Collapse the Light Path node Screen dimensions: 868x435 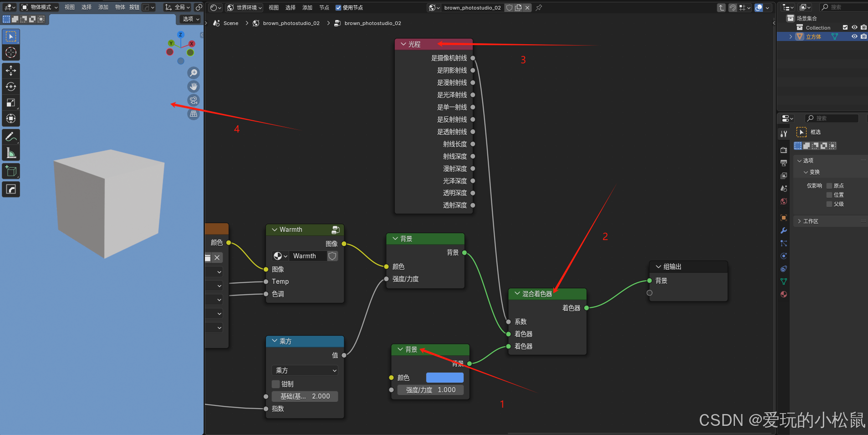point(403,44)
